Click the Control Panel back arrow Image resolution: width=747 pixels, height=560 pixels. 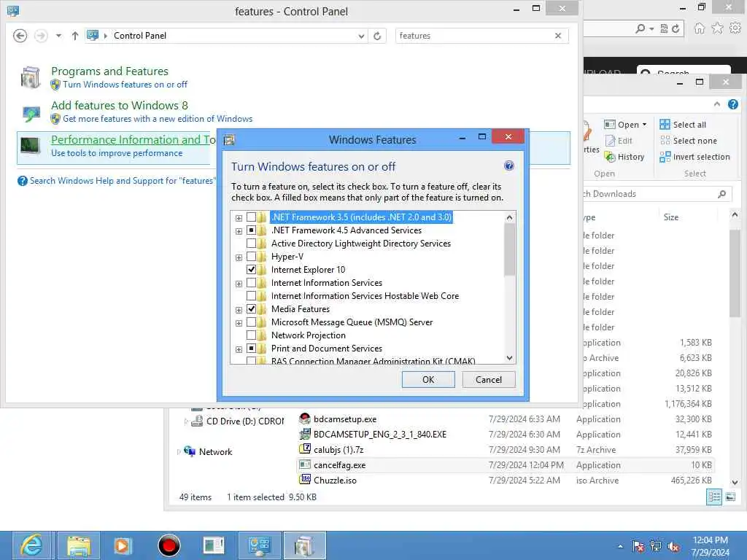click(x=20, y=36)
